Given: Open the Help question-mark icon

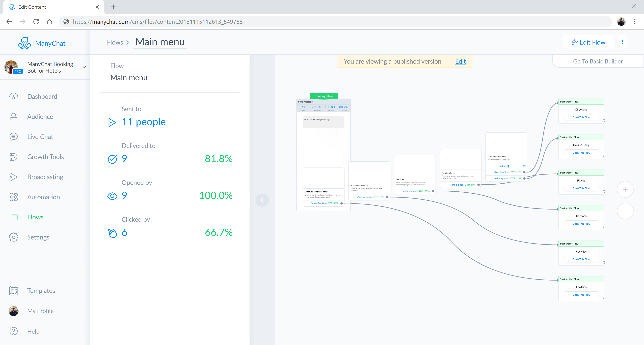Looking at the screenshot, I should pyautogui.click(x=13, y=331).
